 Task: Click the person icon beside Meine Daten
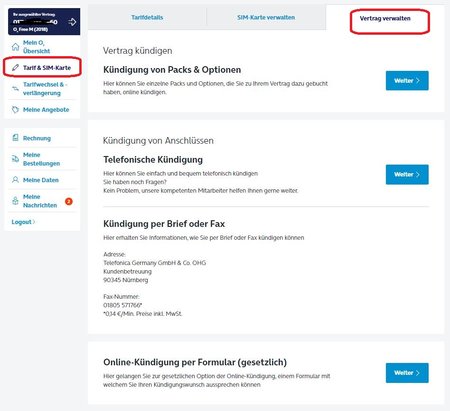tap(15, 180)
